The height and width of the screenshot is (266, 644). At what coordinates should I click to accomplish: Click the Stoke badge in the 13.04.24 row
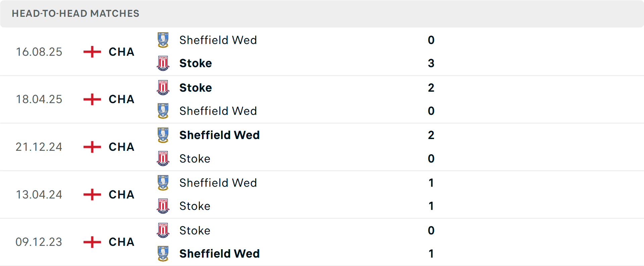click(163, 206)
